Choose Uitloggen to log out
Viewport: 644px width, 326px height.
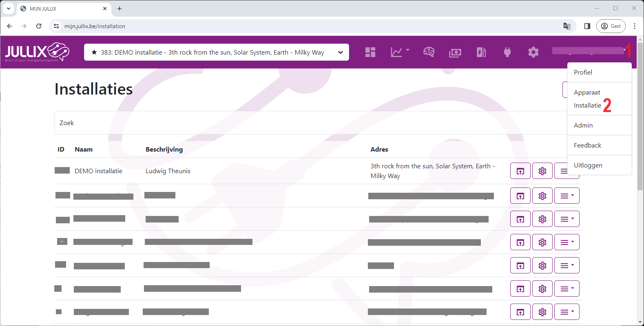[588, 165]
